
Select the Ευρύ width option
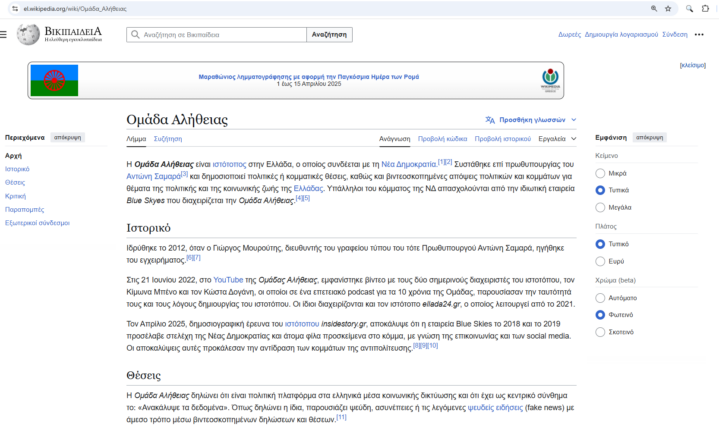coord(600,261)
